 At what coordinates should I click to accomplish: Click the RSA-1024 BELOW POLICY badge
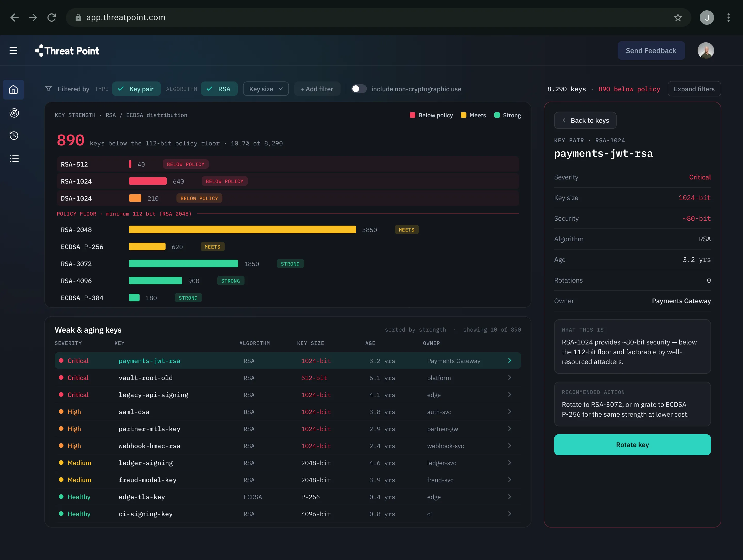(224, 181)
